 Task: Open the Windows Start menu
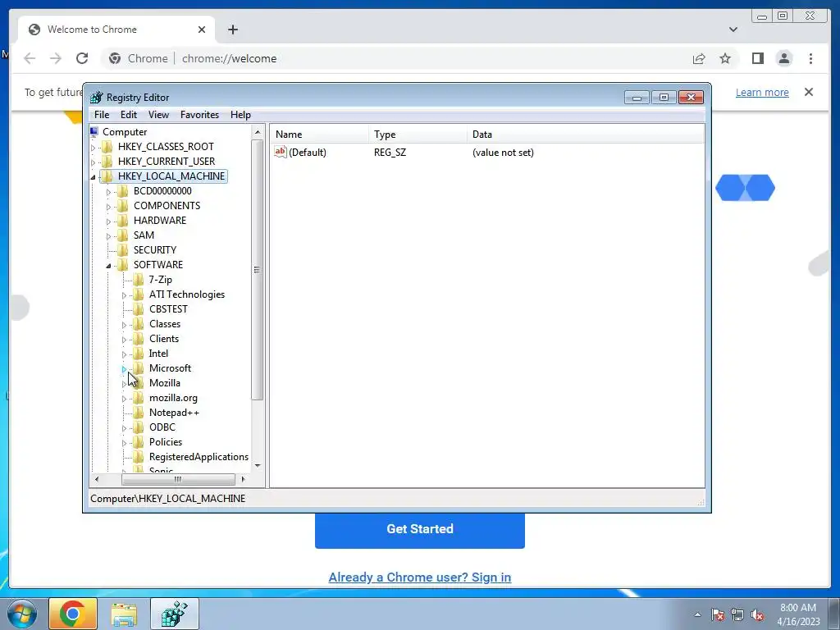coord(22,614)
